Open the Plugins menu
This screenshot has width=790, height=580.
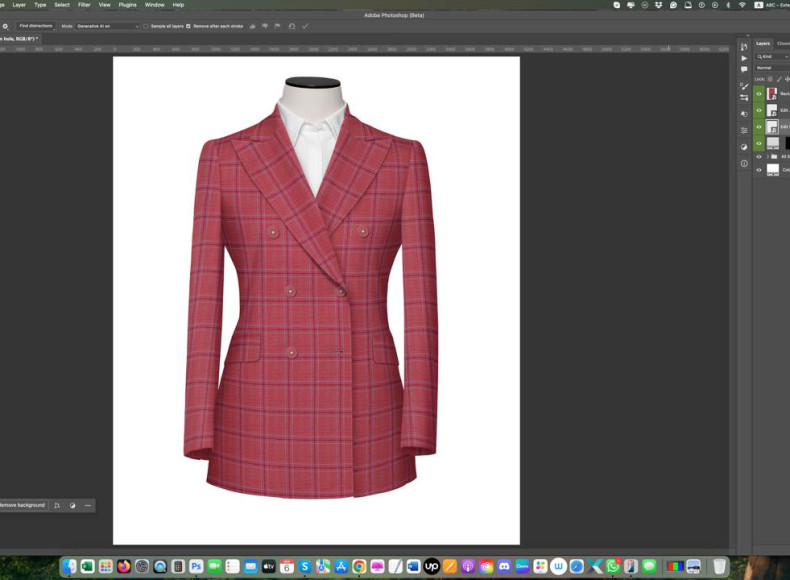[x=127, y=5]
